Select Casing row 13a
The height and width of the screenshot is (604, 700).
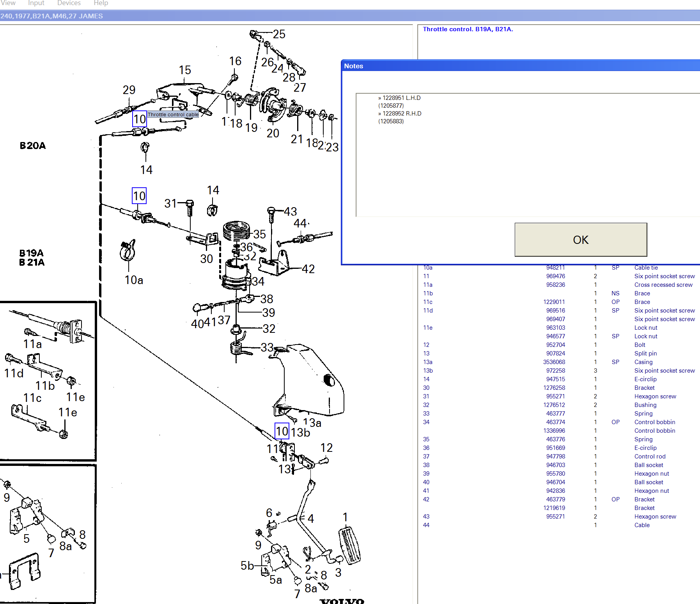[x=559, y=362]
